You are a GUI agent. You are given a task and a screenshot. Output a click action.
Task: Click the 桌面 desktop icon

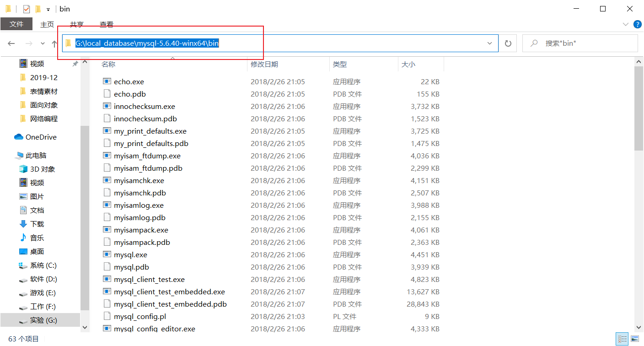coord(23,251)
